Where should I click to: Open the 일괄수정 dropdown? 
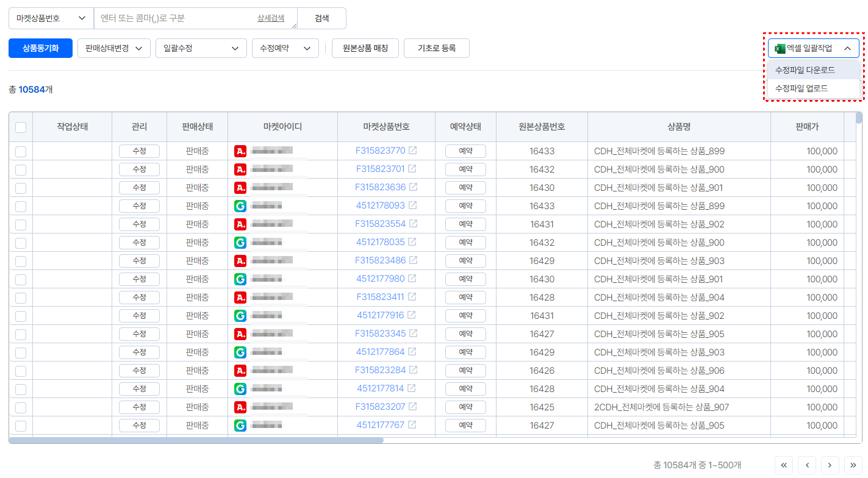pos(201,48)
